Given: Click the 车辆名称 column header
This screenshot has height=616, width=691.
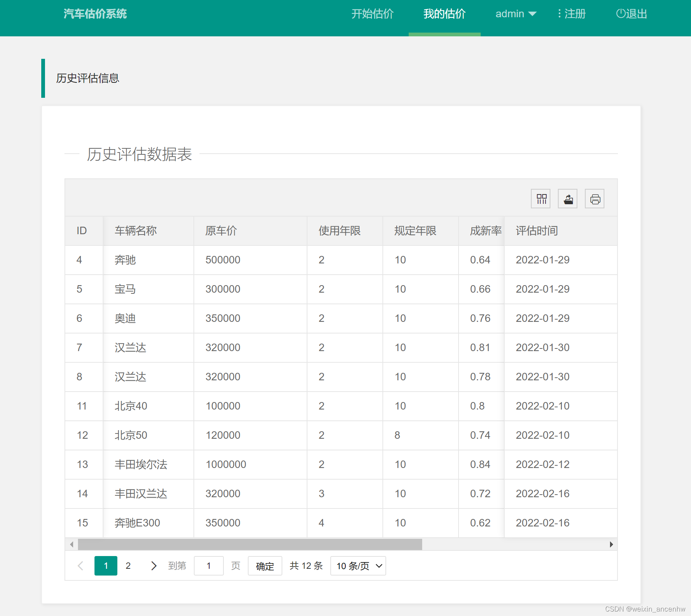Looking at the screenshot, I should [x=148, y=231].
